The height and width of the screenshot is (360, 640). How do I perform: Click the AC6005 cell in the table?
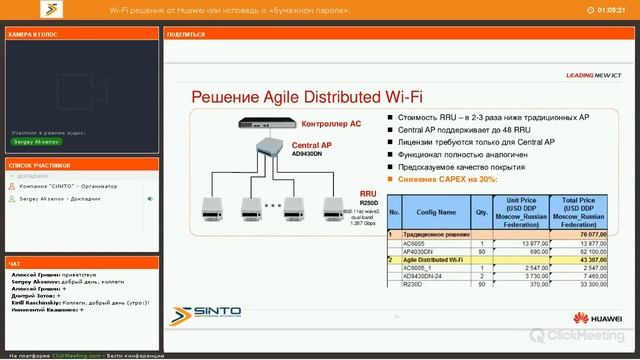click(x=436, y=244)
